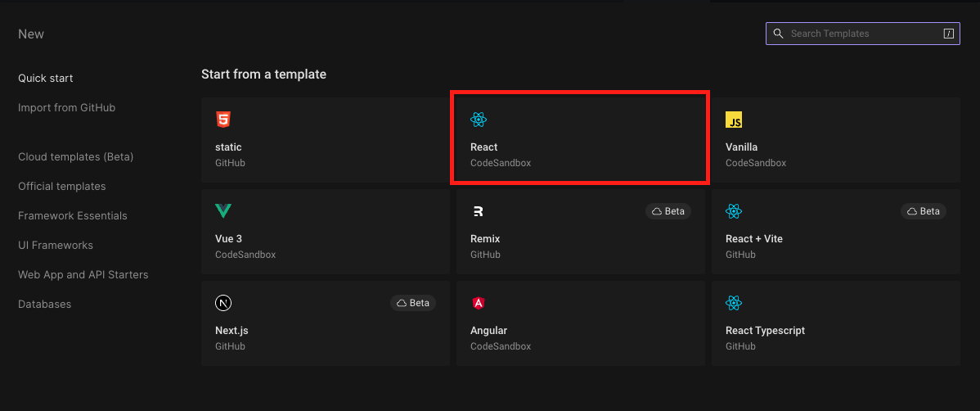Click GitHub label under React Typescript
This screenshot has width=980, height=411.
(740, 346)
